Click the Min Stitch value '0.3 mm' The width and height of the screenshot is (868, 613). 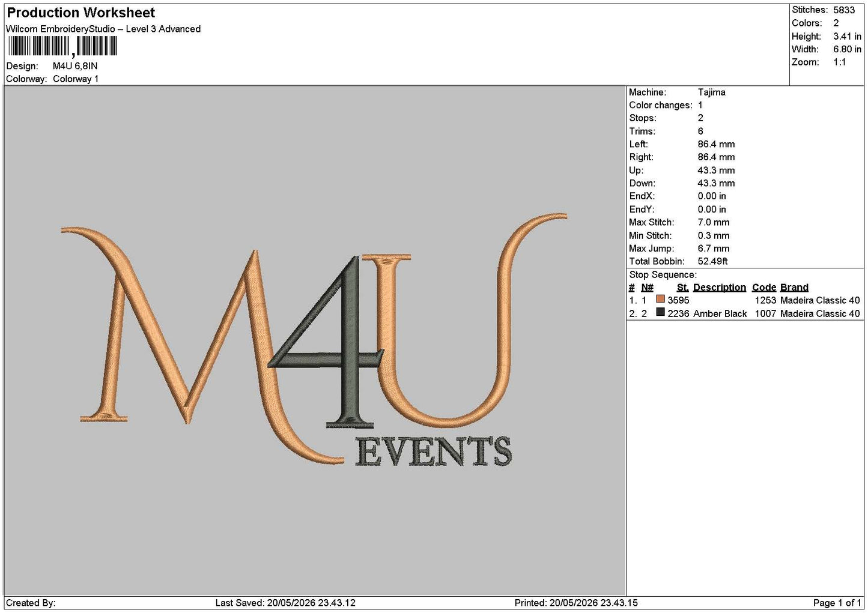[714, 236]
